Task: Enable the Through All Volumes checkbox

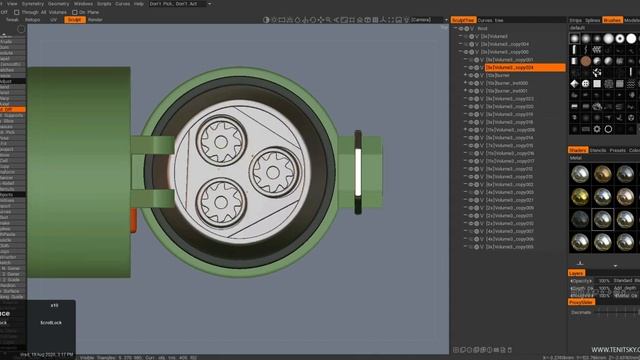Action: pos(17,12)
